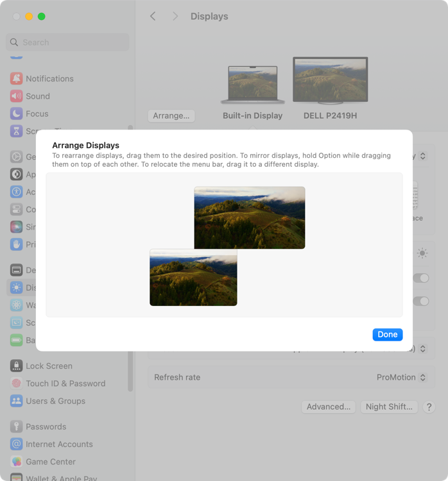Image resolution: width=448 pixels, height=481 pixels.
Task: Select Sound sidebar item label
Action: [x=38, y=96]
